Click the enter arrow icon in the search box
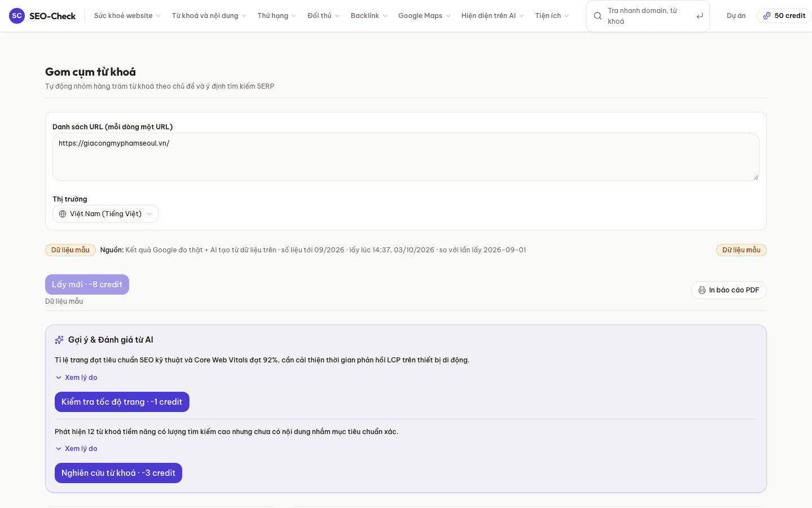The height and width of the screenshot is (508, 812). 700,16
